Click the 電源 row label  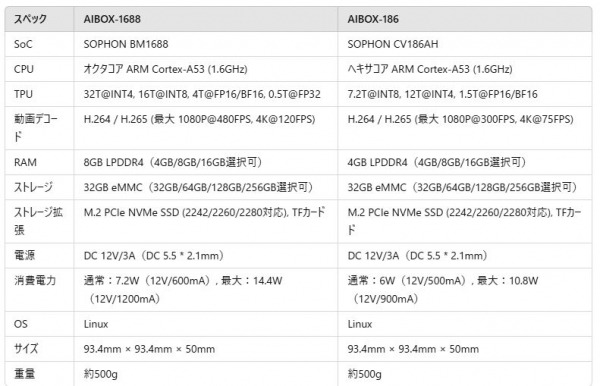click(x=24, y=255)
